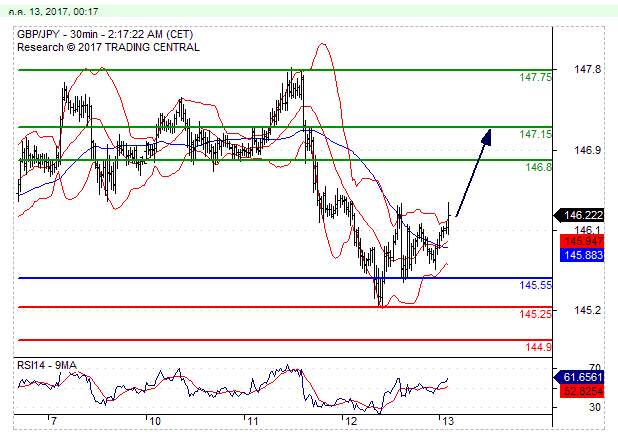Image resolution: width=618 pixels, height=443 pixels.
Task: Click the blue 145.883 moving average tag
Action: 582,255
